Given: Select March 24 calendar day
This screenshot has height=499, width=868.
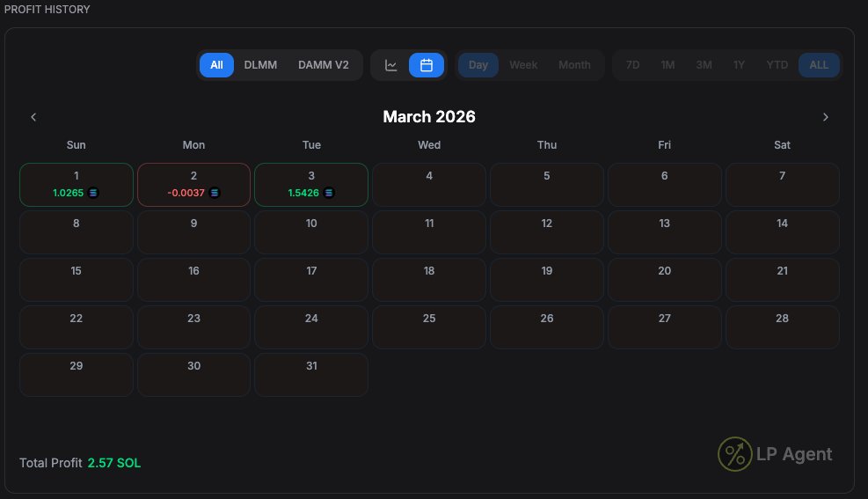Looking at the screenshot, I should pos(311,327).
